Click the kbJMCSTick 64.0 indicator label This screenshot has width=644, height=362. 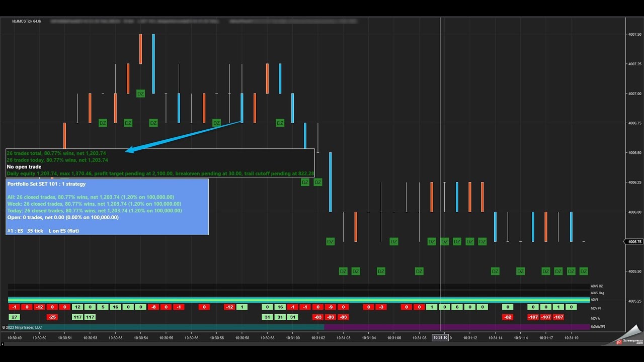27,21
